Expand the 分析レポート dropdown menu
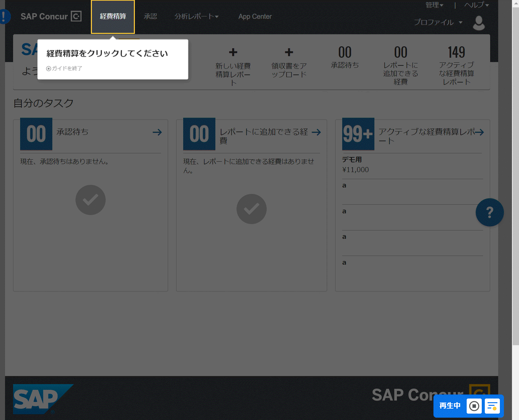519x420 pixels. point(196,16)
